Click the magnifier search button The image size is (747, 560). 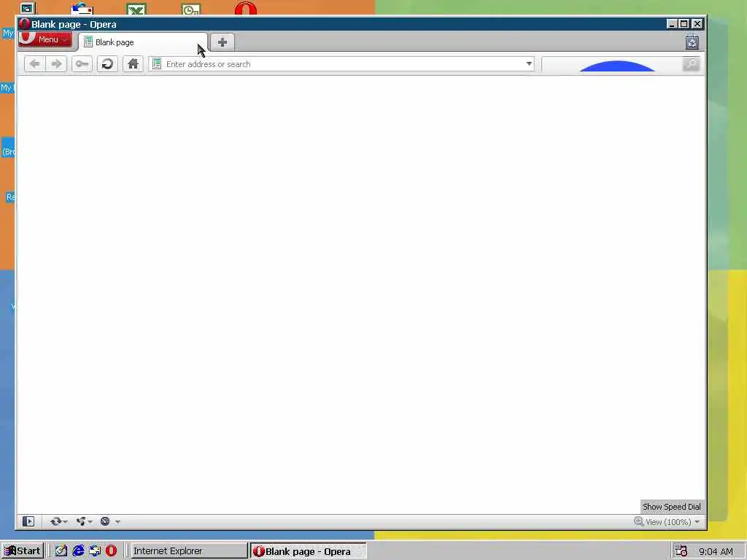click(x=692, y=64)
